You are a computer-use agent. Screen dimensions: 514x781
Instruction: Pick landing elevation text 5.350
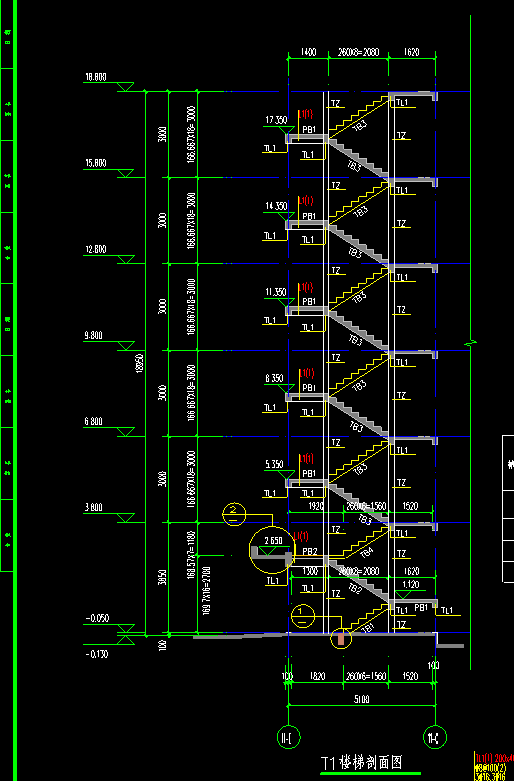point(274,465)
